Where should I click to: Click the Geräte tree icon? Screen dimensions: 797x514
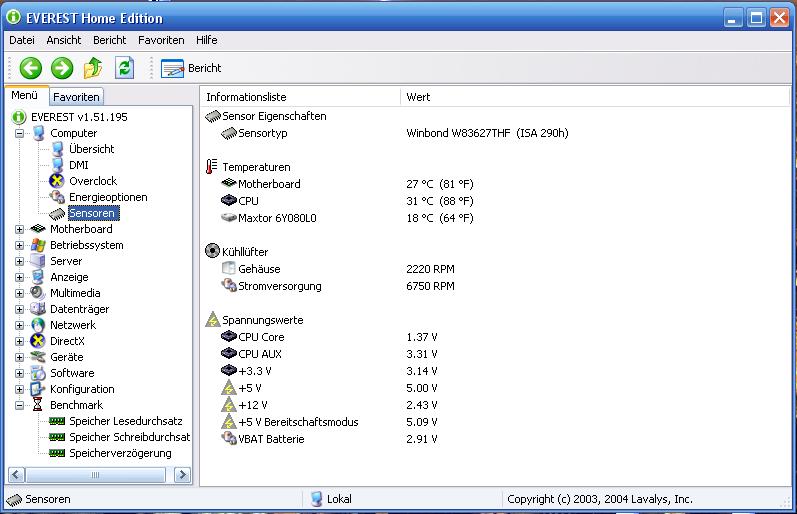point(38,357)
